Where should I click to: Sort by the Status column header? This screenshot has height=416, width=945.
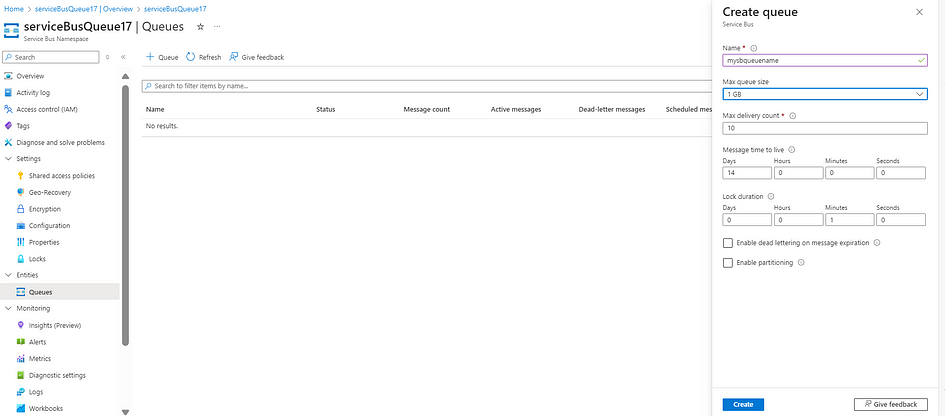click(325, 109)
